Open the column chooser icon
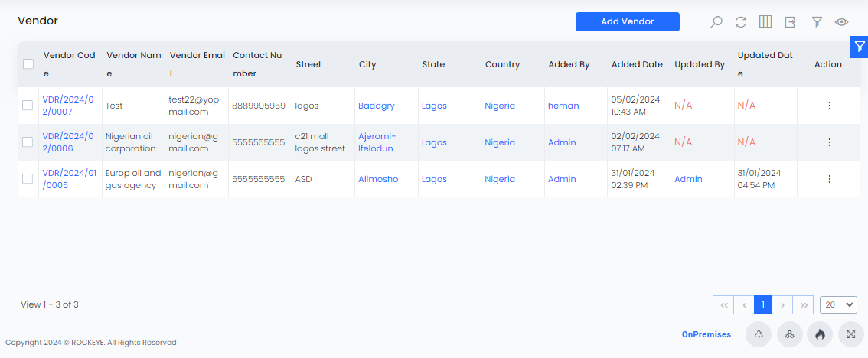 click(765, 22)
